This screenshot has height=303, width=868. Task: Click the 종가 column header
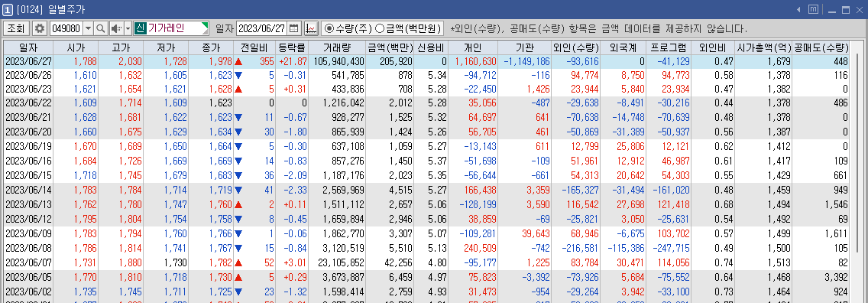(x=210, y=47)
